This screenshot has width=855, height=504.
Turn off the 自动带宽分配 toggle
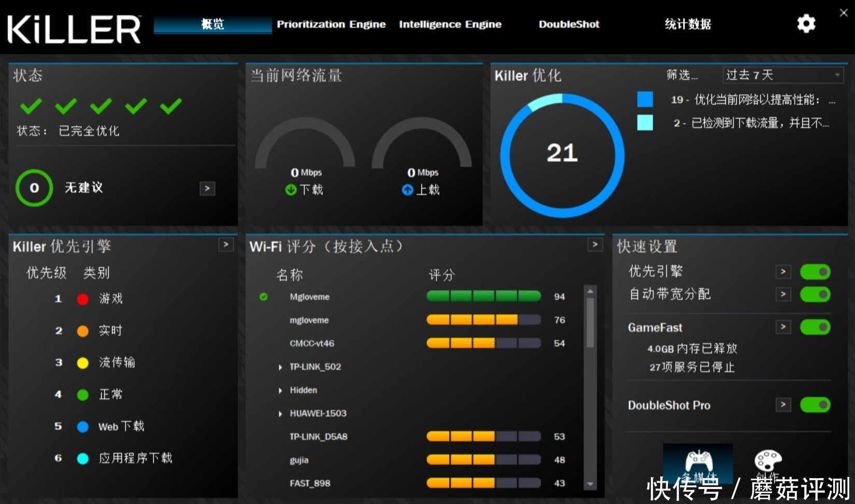click(815, 294)
